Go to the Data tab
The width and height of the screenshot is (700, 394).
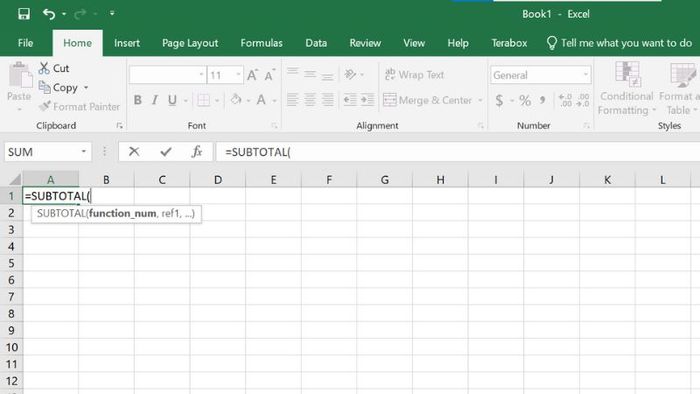(x=316, y=43)
